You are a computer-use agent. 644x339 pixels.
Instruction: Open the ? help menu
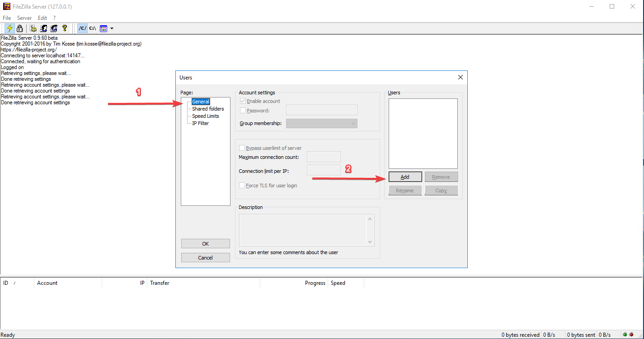tap(55, 18)
